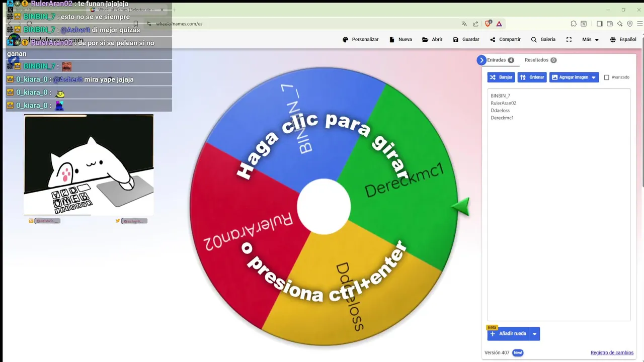Change language via Español globe
This screenshot has height=362, width=644.
[x=623, y=39]
